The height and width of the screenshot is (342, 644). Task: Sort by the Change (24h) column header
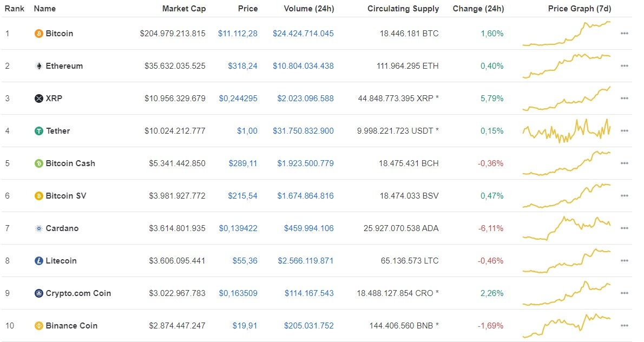click(x=478, y=8)
